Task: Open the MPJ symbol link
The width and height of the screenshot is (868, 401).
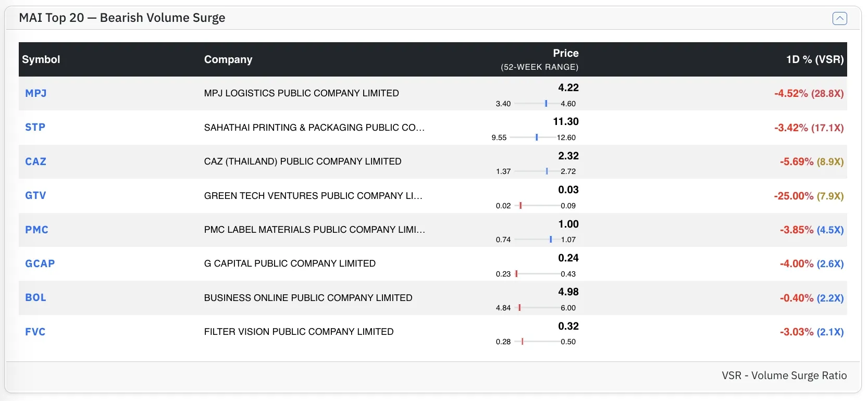Action: [x=36, y=93]
